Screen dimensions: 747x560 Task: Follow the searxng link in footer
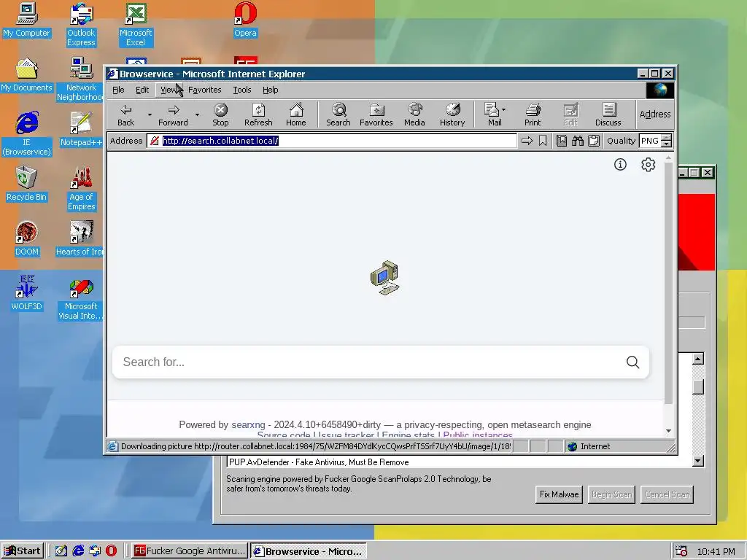click(x=248, y=425)
